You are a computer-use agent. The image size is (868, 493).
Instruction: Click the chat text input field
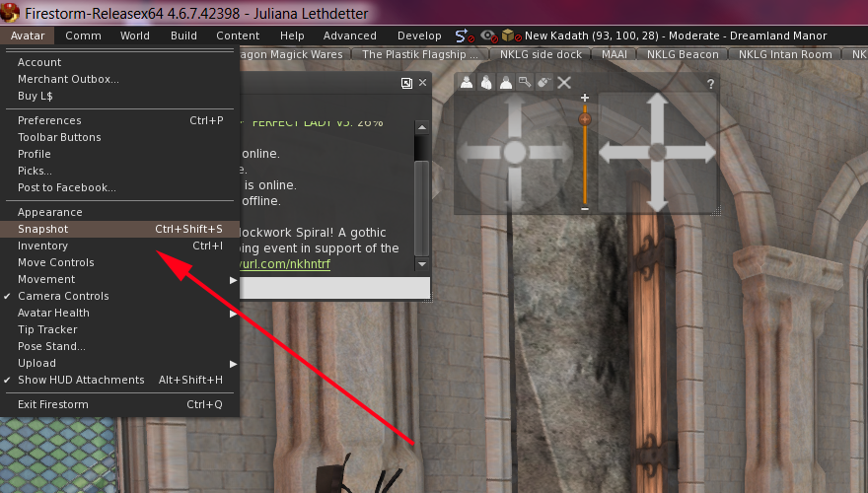point(335,288)
